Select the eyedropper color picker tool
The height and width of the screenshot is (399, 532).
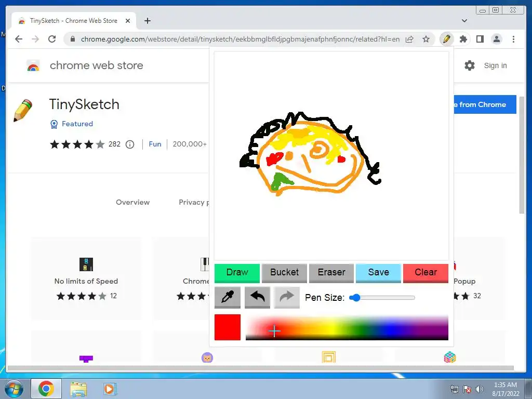tap(228, 297)
